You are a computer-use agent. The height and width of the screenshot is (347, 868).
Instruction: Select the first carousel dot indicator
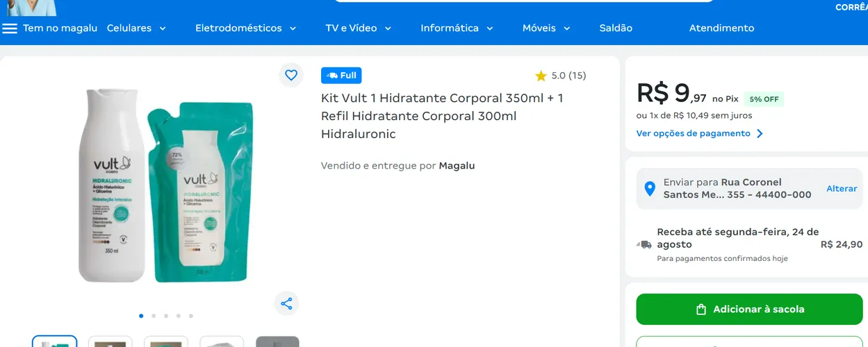(x=141, y=316)
